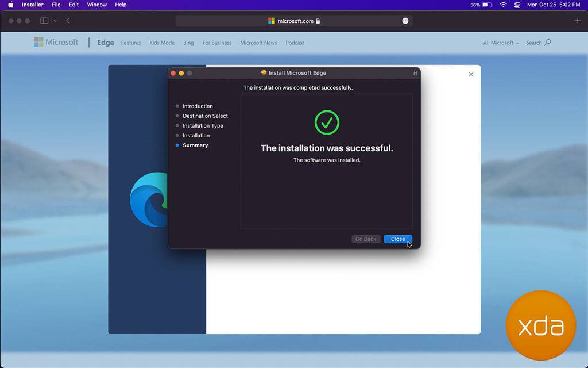Open the Installer menu in menu bar
The image size is (588, 368).
tap(32, 5)
